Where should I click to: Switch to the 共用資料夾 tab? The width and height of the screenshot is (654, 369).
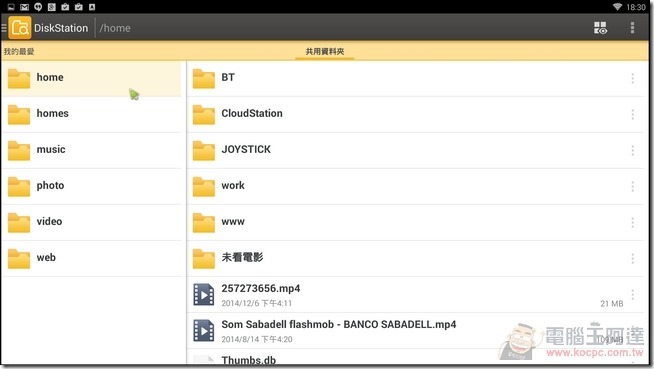click(325, 52)
